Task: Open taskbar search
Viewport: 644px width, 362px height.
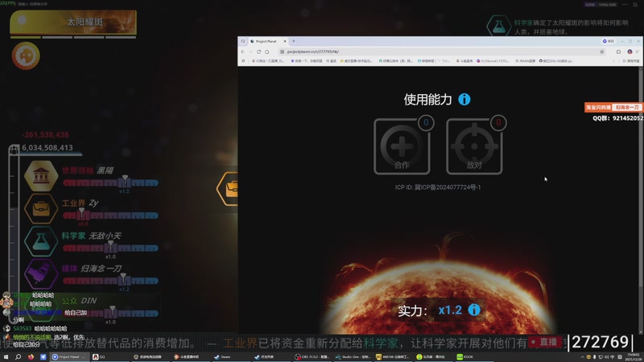Action: pyautogui.click(x=18, y=356)
